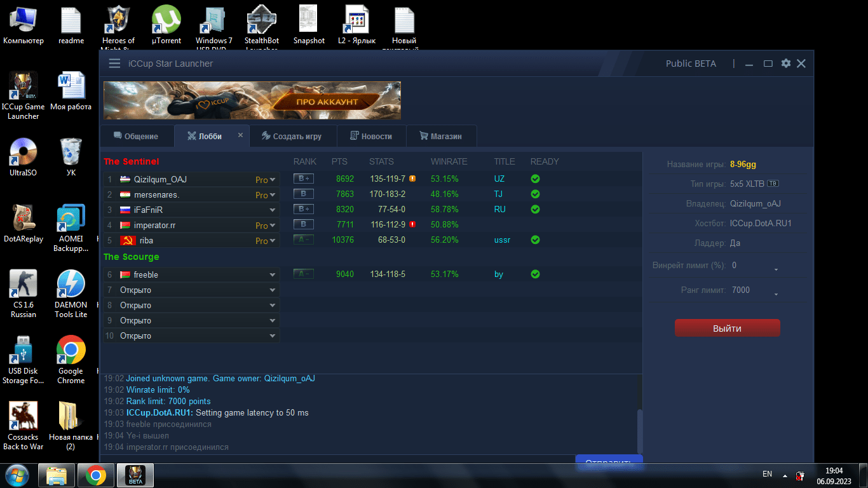Click the Russian flag next to iFaFniR

[126, 210]
